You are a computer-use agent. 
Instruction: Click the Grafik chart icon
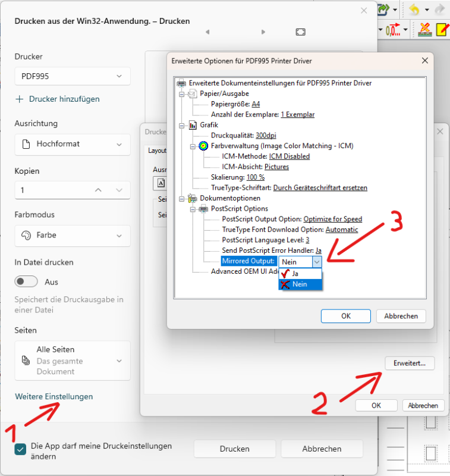[193, 125]
